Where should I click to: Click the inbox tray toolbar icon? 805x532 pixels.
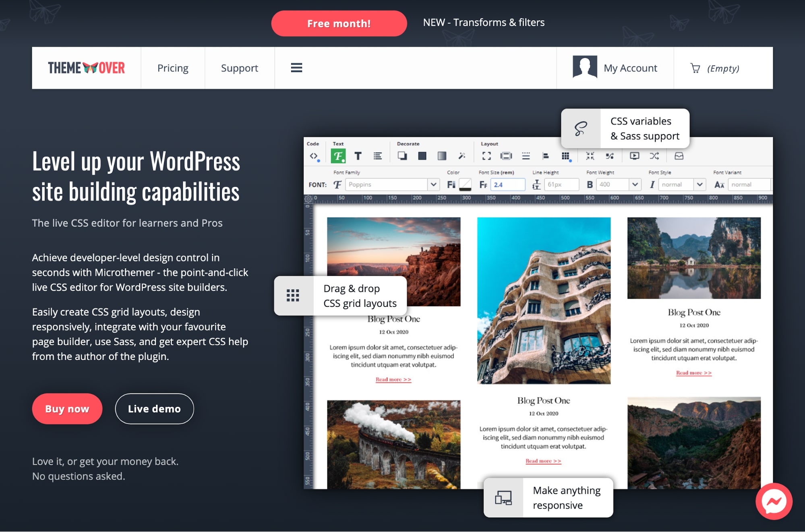tap(679, 156)
